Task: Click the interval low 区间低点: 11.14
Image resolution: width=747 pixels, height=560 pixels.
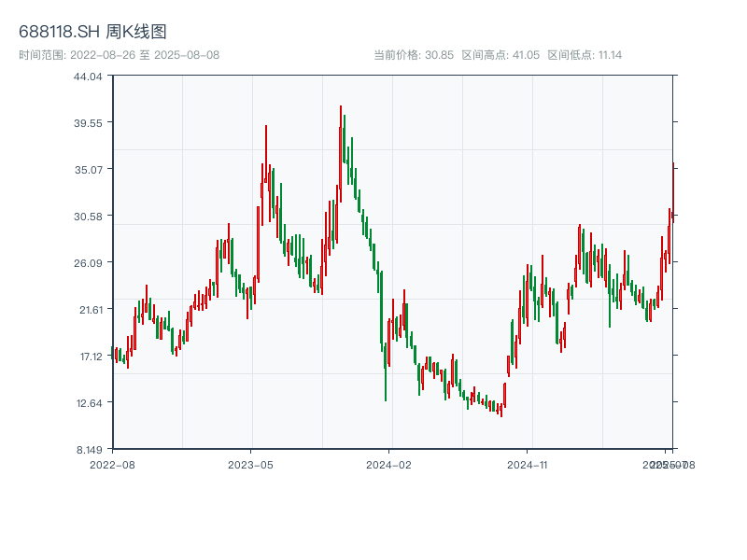Action: click(x=585, y=55)
